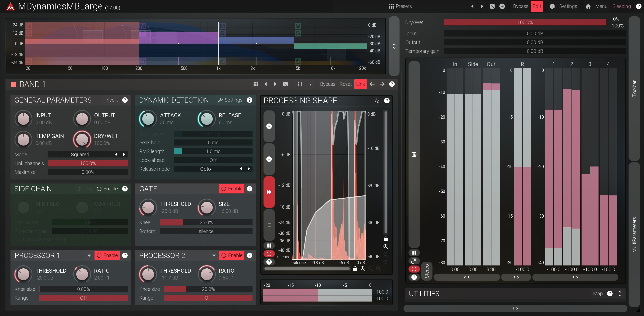Screen dimensions: 644x316
Task: Adjust the Gate Knee slider
Action: pos(206,222)
